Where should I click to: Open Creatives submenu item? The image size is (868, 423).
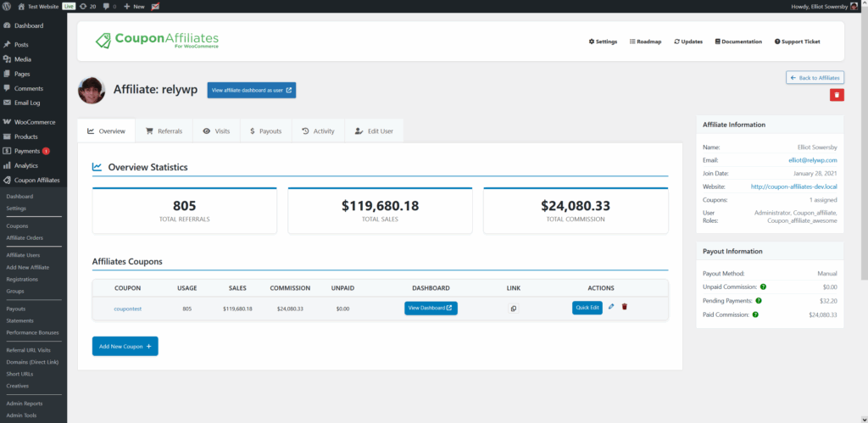[x=17, y=386]
